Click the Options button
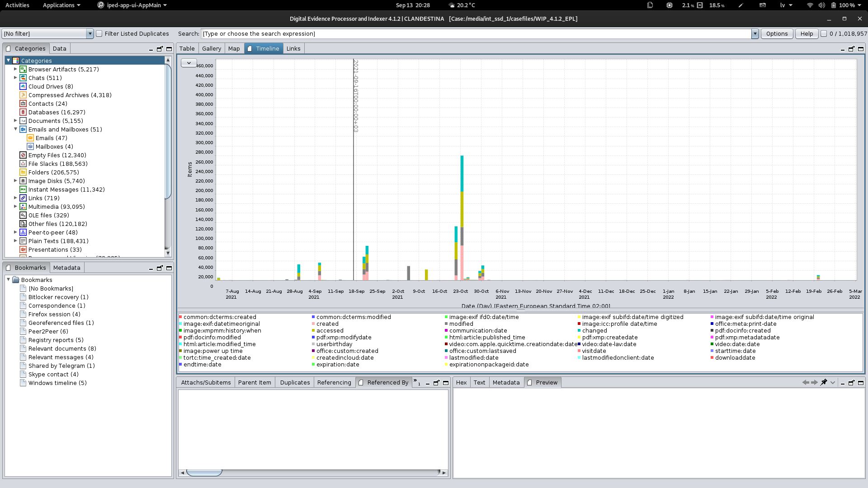The height and width of the screenshot is (488, 868). pos(777,33)
